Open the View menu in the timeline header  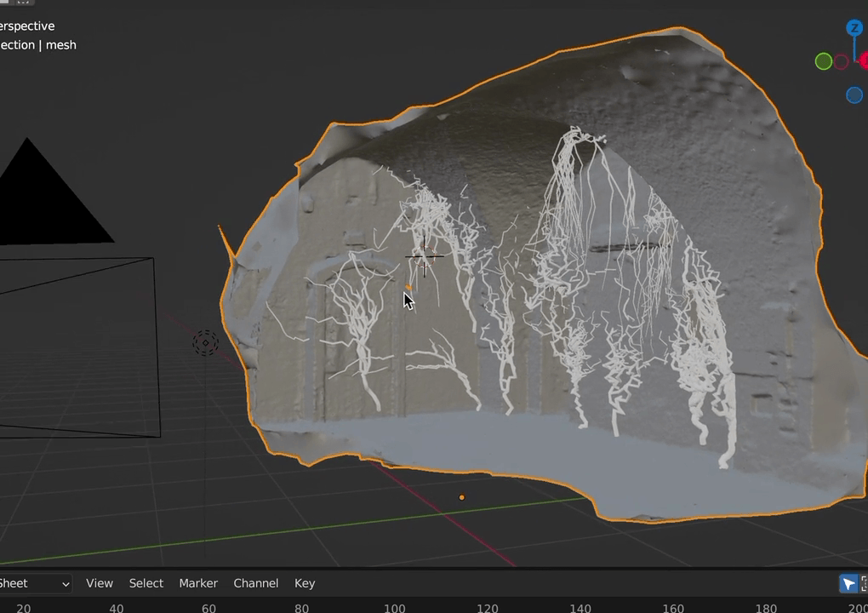(100, 583)
